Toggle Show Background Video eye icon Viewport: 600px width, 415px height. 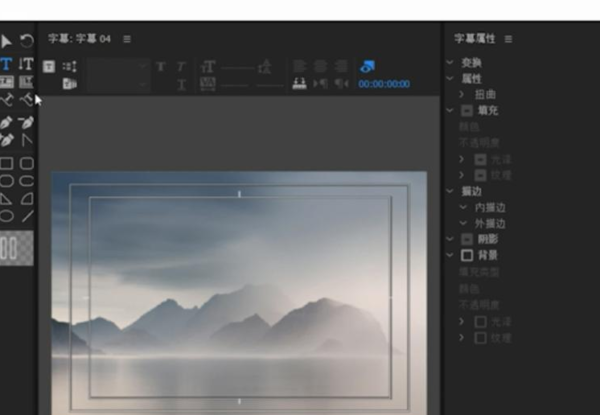(368, 66)
